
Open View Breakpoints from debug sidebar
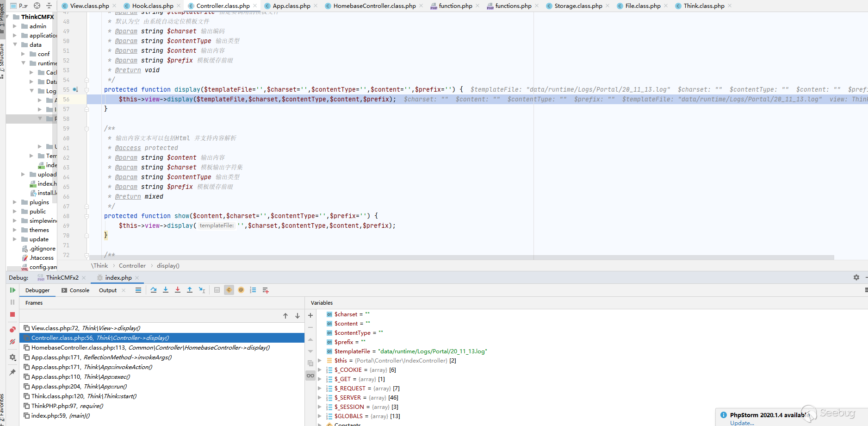12,329
